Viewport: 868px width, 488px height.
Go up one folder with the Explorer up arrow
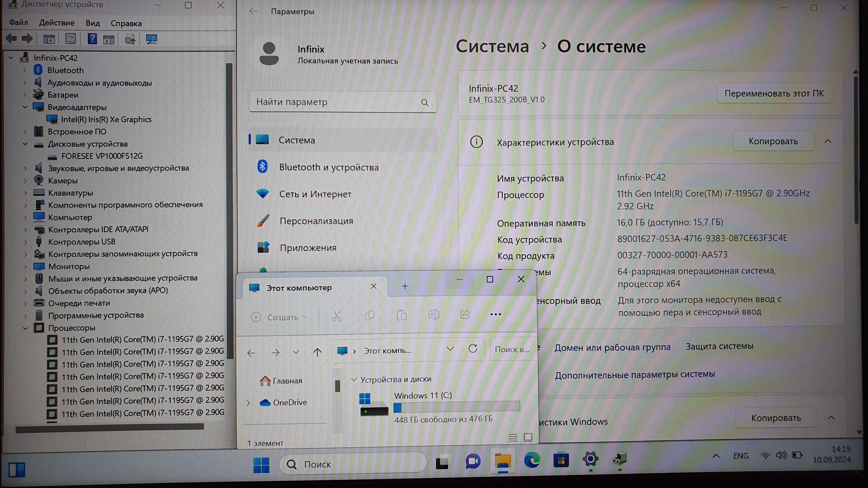(317, 352)
